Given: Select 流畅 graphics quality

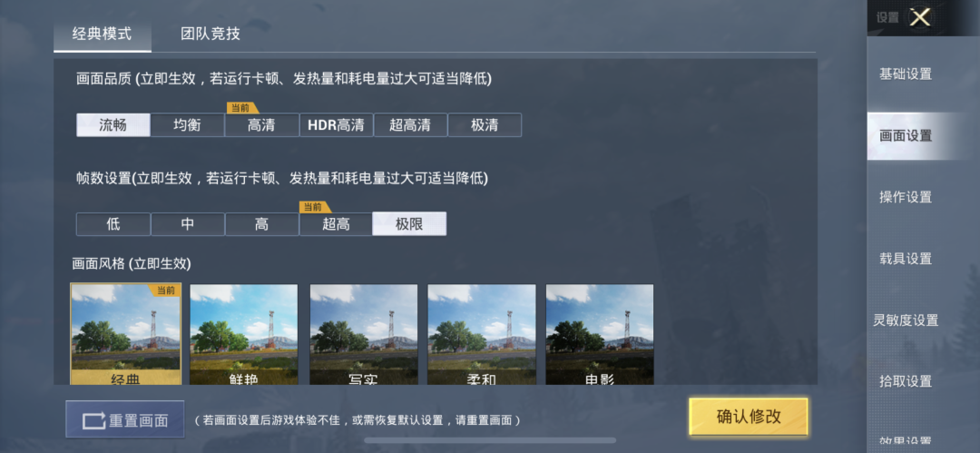Looking at the screenshot, I should [x=113, y=125].
